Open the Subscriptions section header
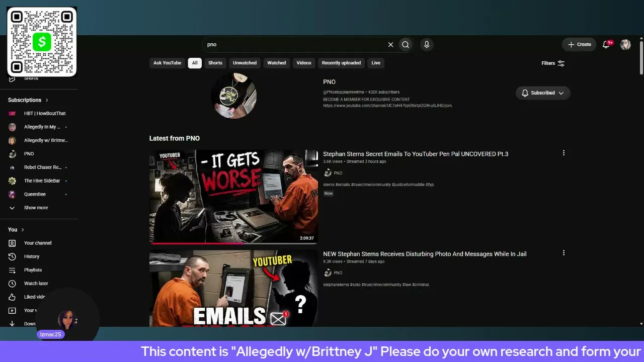The width and height of the screenshot is (644, 362). [28, 100]
